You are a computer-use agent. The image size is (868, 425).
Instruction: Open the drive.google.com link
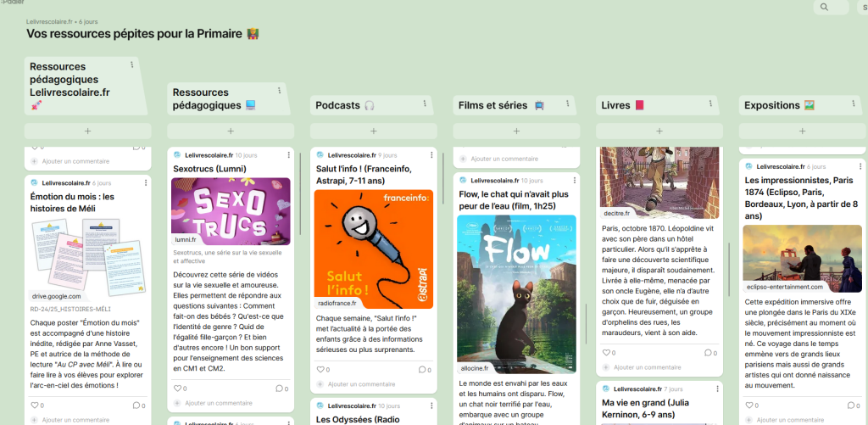(x=58, y=296)
